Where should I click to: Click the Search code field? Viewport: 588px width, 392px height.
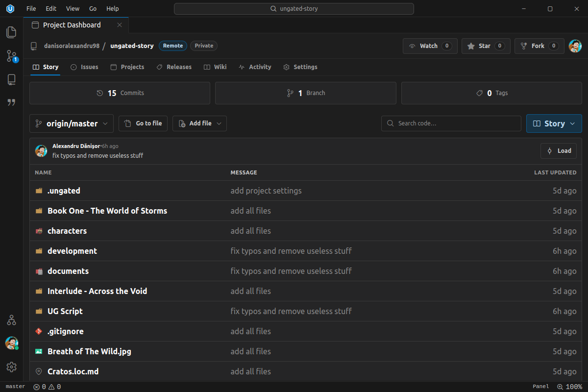pyautogui.click(x=451, y=123)
